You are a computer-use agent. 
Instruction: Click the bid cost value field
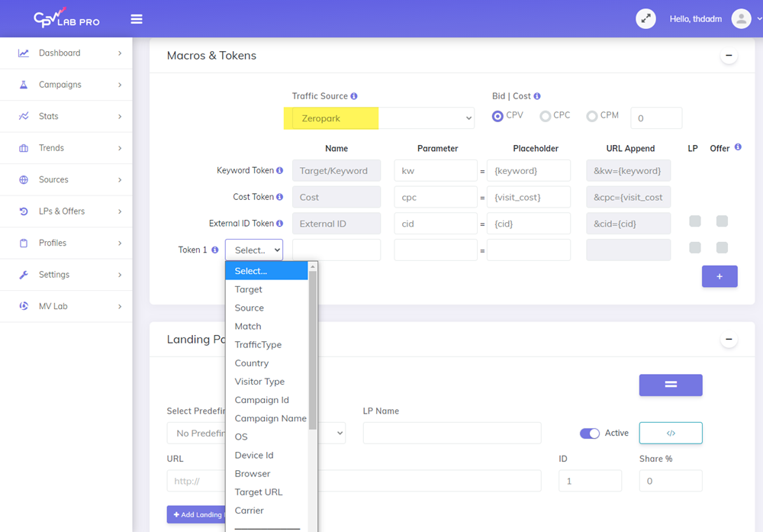(656, 118)
